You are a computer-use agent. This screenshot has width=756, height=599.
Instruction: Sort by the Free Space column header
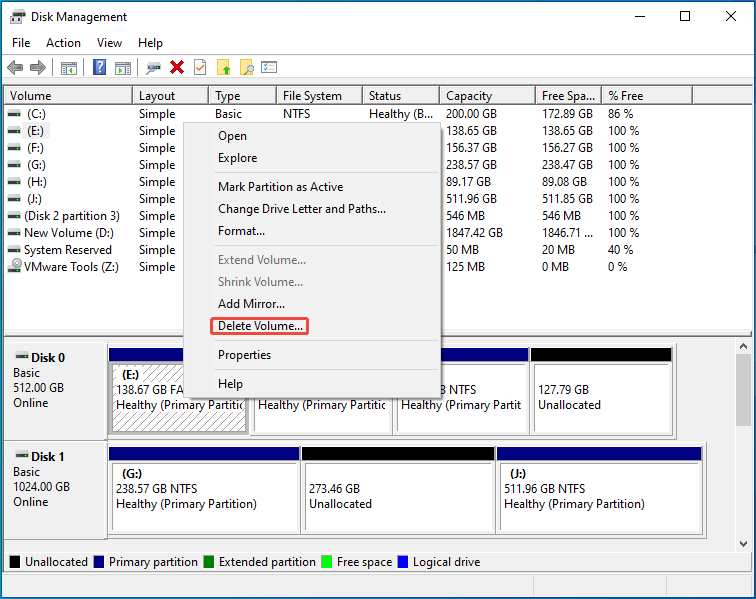[569, 96]
